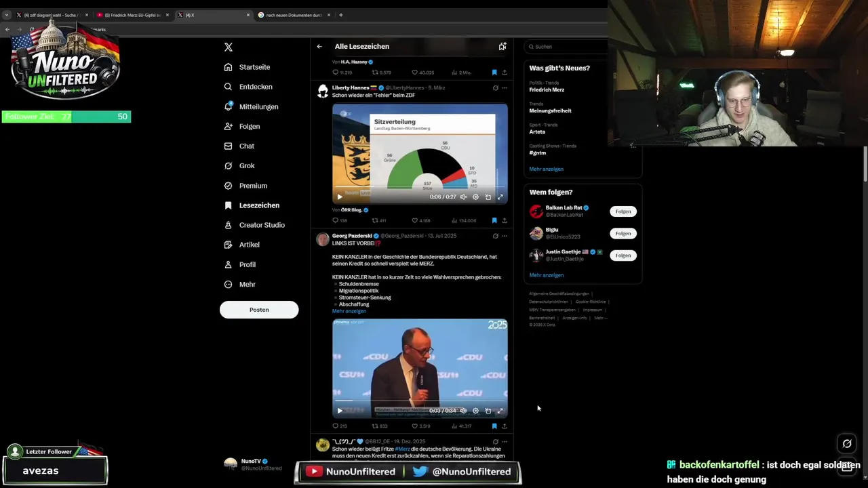Repost the Georg Pazderski post

pyautogui.click(x=379, y=426)
